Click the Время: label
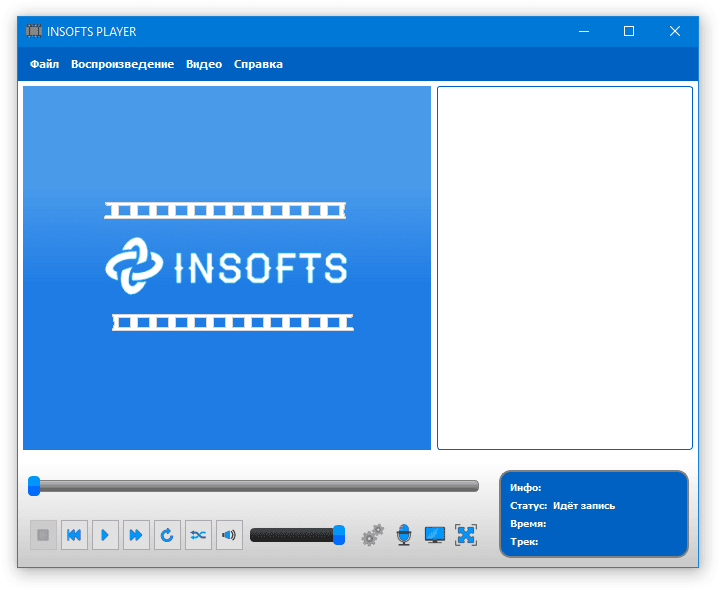The image size is (720, 590). pyautogui.click(x=528, y=524)
